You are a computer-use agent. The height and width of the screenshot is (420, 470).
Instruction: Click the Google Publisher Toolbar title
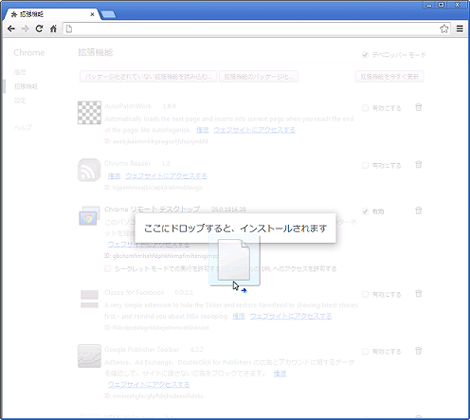pos(142,349)
